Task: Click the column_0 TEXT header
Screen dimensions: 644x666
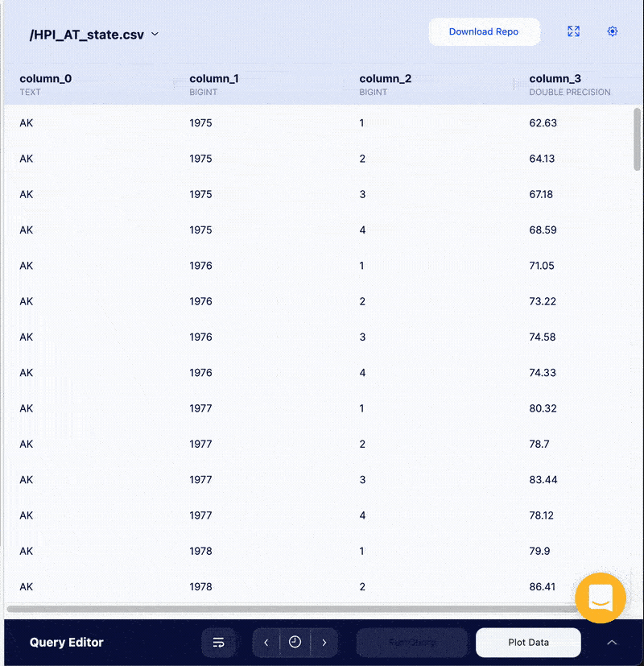Action: (46, 84)
